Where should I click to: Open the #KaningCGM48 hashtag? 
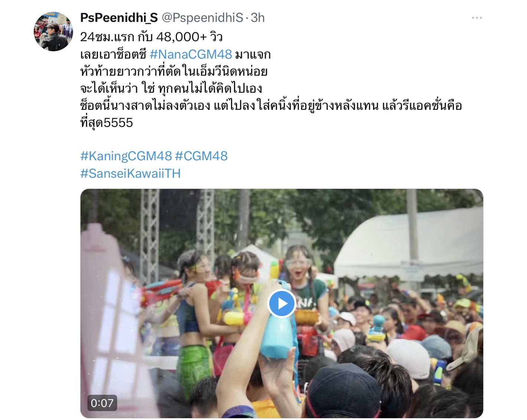coord(126,156)
